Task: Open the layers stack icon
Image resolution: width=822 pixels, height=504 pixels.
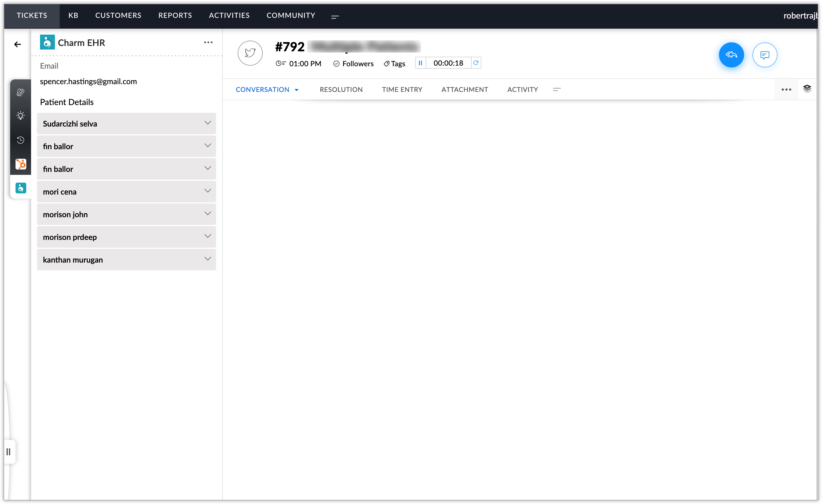Action: 807,89
